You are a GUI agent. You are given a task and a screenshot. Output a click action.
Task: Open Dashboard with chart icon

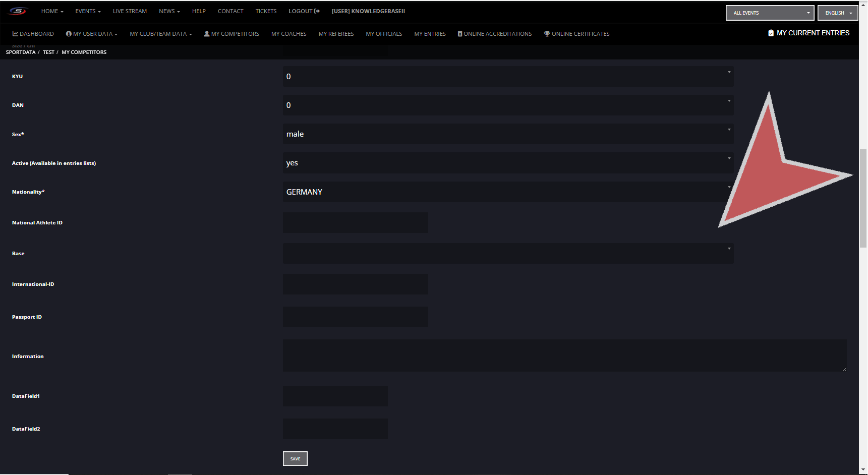[x=33, y=34]
